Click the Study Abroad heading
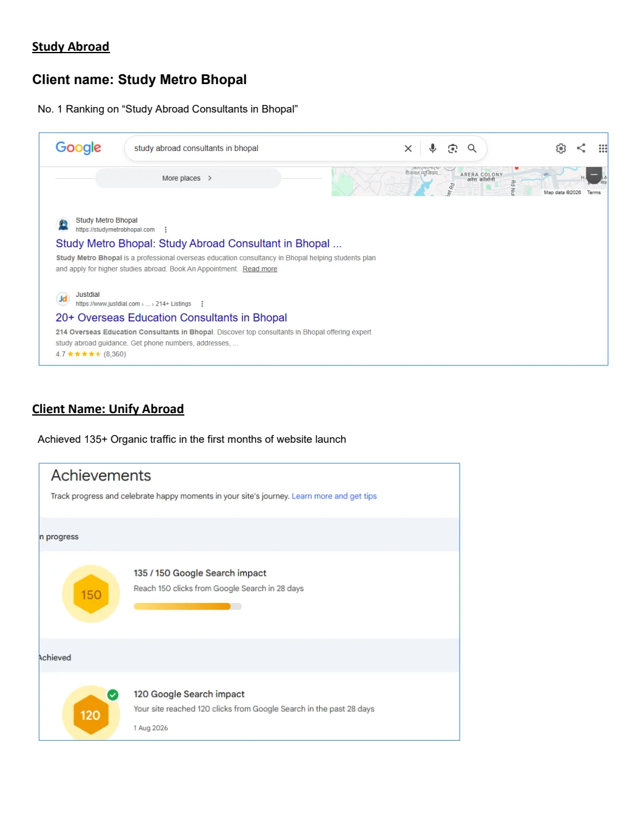 [x=71, y=47]
